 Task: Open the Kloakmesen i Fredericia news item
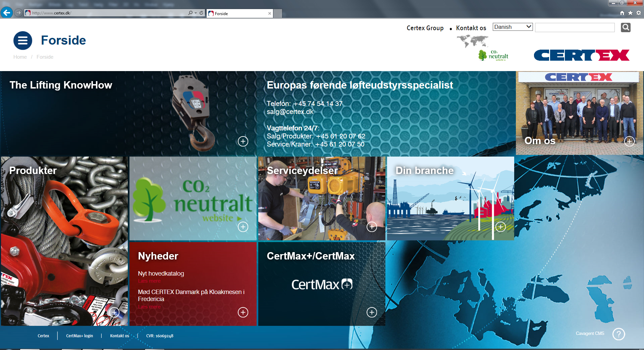coord(191,295)
